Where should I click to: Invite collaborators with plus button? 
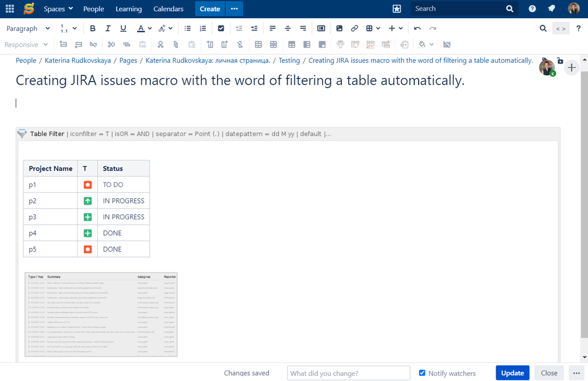click(x=572, y=68)
